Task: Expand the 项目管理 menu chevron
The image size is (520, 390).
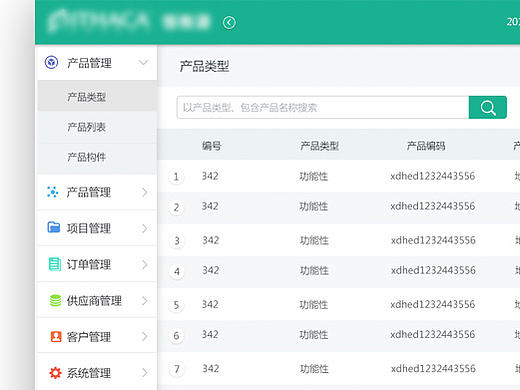Action: click(x=145, y=229)
